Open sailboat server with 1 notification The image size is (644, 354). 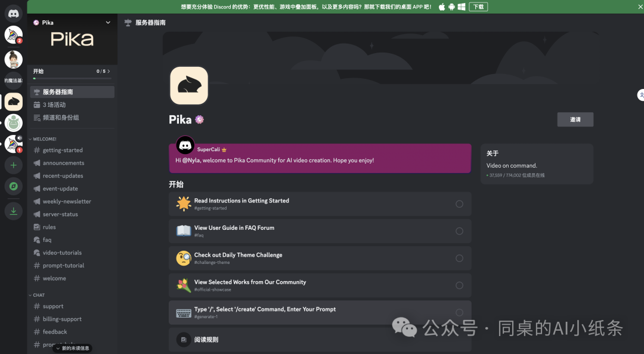pyautogui.click(x=14, y=144)
